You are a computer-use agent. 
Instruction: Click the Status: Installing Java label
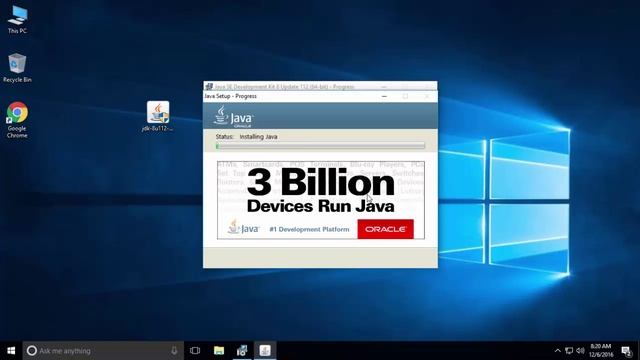(x=247, y=137)
